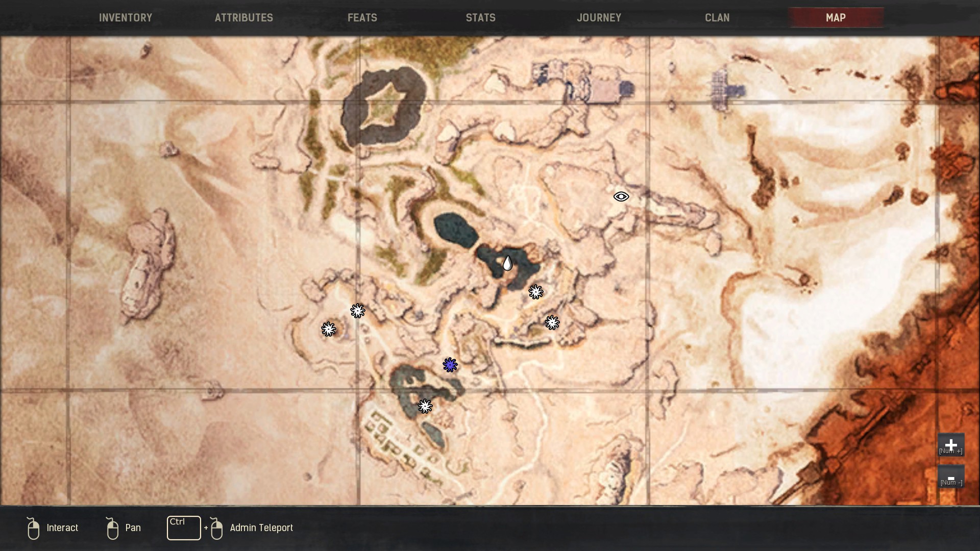Click the white water drop marker
The height and width of the screenshot is (551, 980).
coord(507,263)
